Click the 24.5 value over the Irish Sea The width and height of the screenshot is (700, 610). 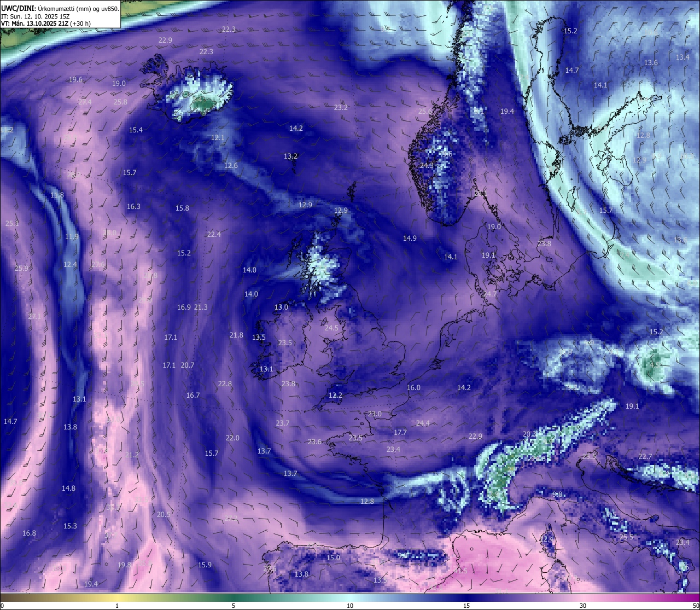pos(331,328)
